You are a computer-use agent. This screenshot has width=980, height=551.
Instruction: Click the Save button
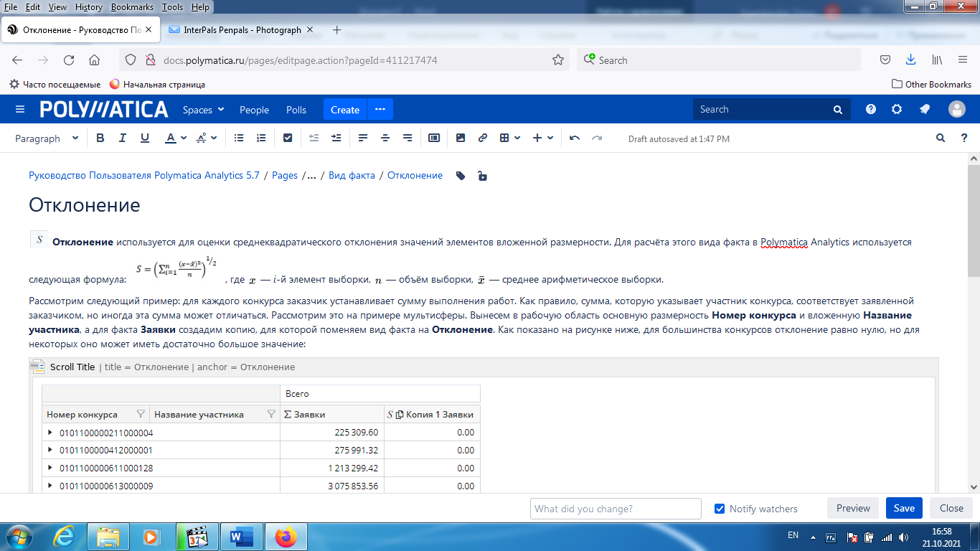(904, 508)
